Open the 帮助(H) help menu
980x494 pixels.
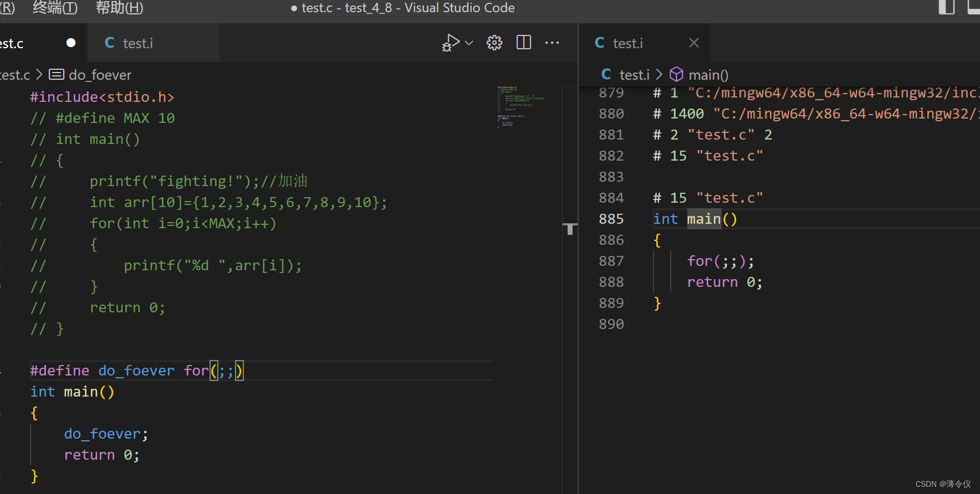coord(120,8)
